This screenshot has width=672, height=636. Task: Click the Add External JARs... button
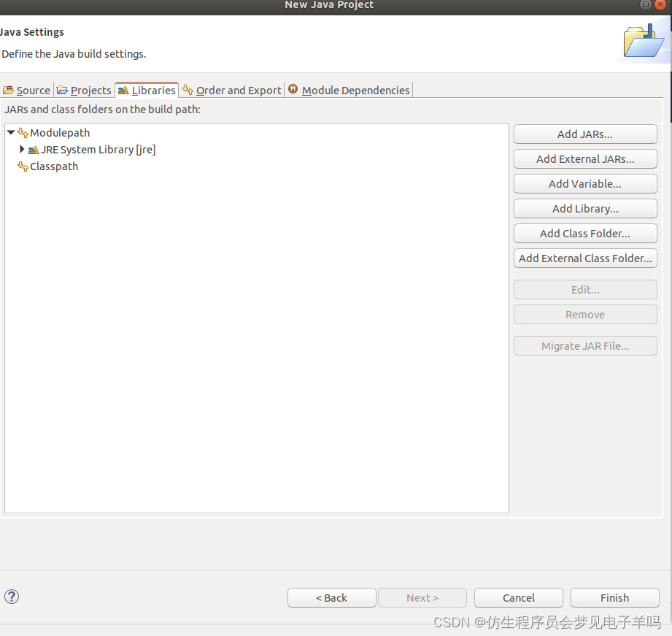point(585,159)
